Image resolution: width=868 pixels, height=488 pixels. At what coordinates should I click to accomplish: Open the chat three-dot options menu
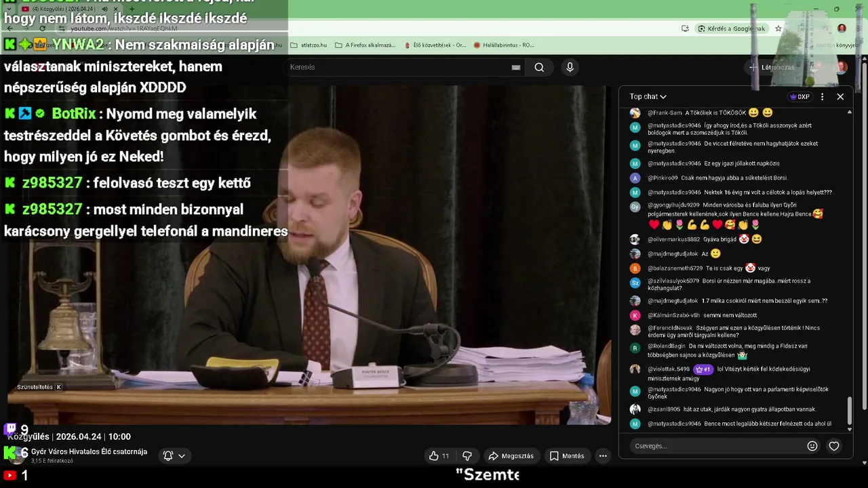pyautogui.click(x=822, y=97)
